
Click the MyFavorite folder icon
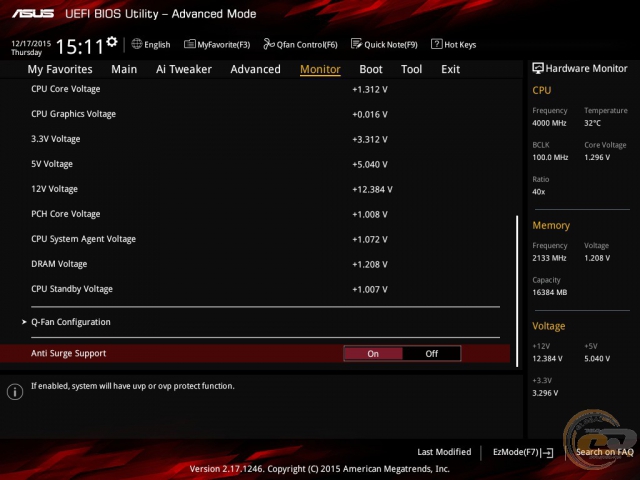coord(189,44)
